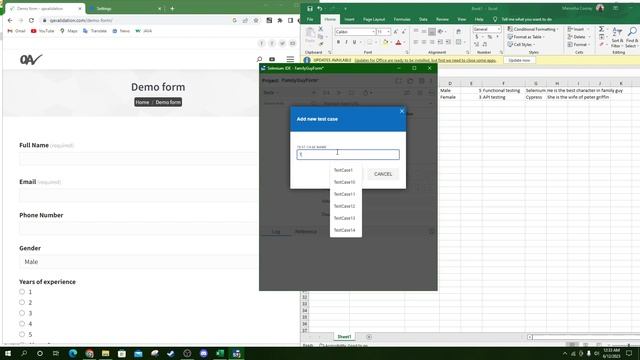
Task: Click the font color red A swatch
Action: pos(398,42)
